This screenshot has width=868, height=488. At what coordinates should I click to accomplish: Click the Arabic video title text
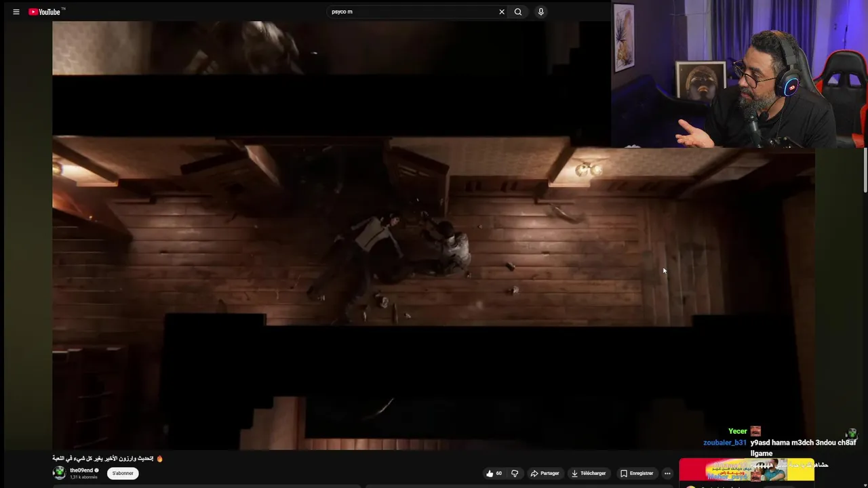click(x=104, y=458)
